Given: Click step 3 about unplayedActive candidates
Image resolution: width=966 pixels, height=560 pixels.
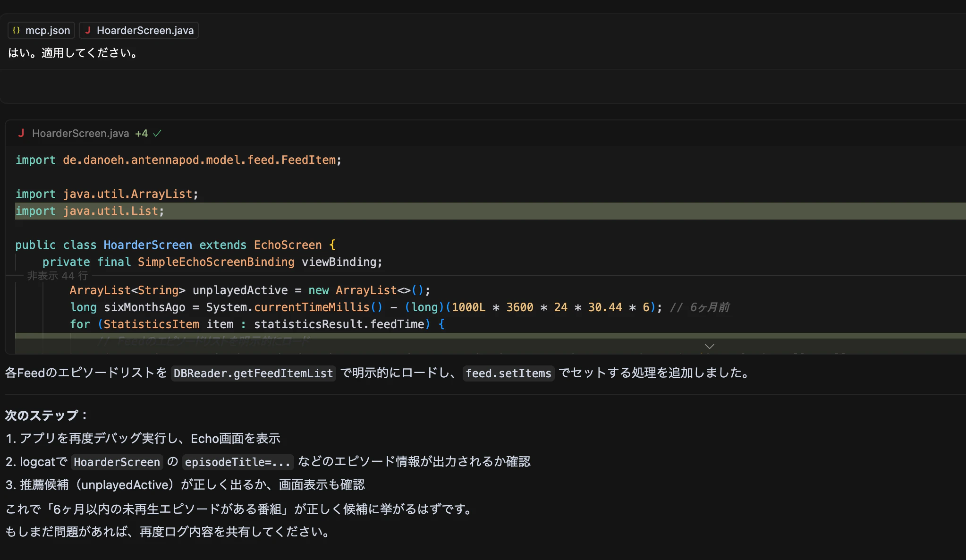Looking at the screenshot, I should [185, 485].
